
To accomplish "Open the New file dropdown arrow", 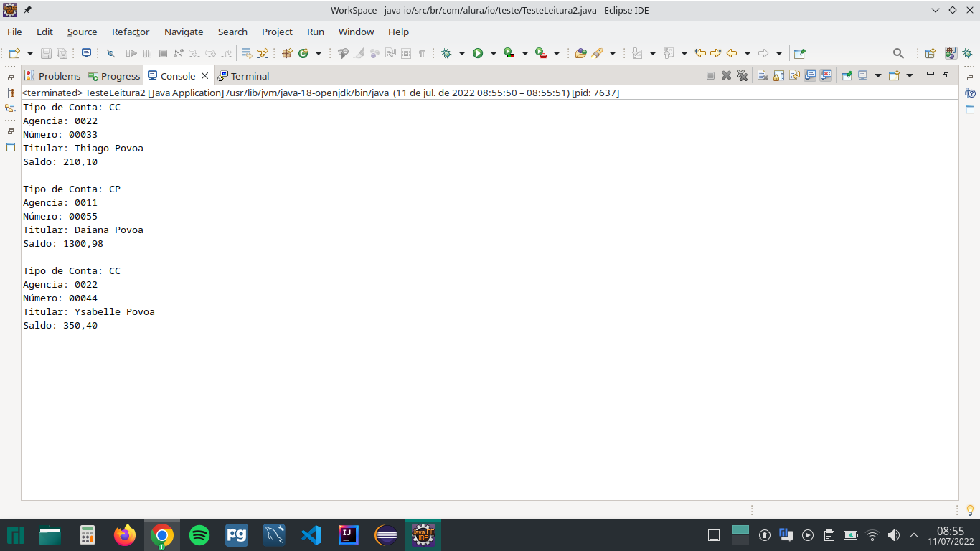I will [30, 53].
